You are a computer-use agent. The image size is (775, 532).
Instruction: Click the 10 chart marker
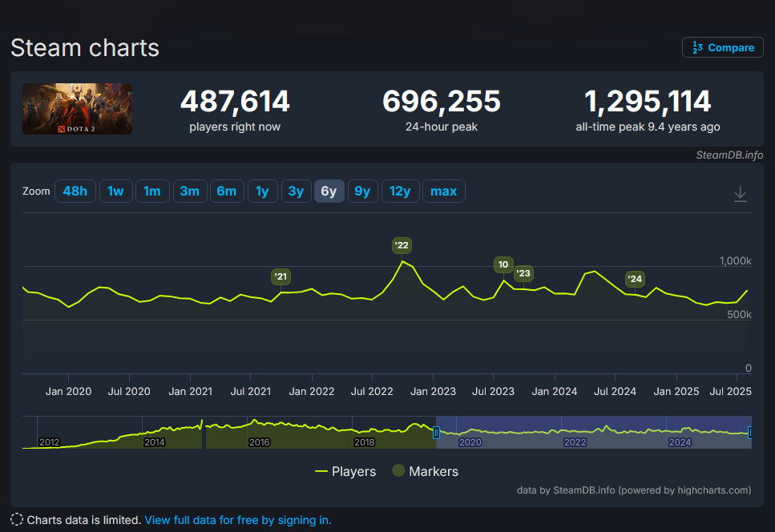point(503,264)
